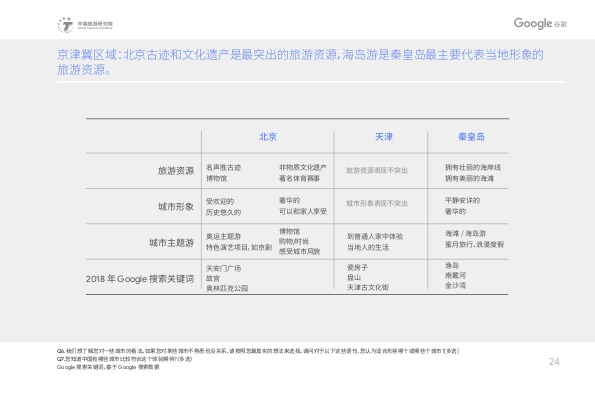Viewport: 595px width, 396px height.
Task: Click 特色演艺项目, 如京剧 in 北京 column
Action: click(239, 247)
